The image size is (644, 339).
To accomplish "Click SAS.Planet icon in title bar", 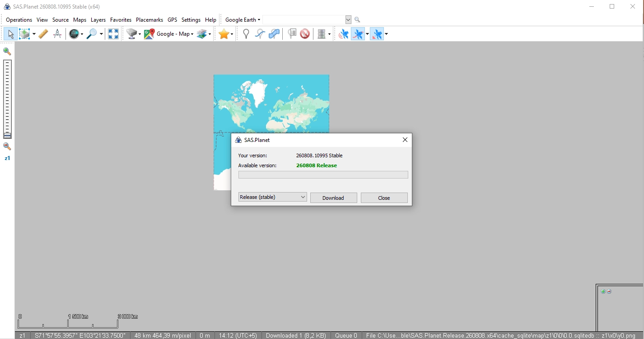I will point(7,7).
